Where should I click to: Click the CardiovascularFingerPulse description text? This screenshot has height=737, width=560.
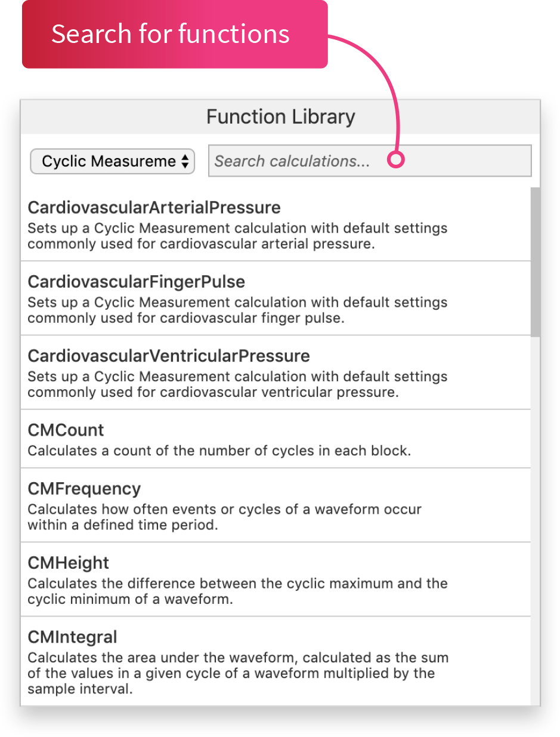click(237, 310)
